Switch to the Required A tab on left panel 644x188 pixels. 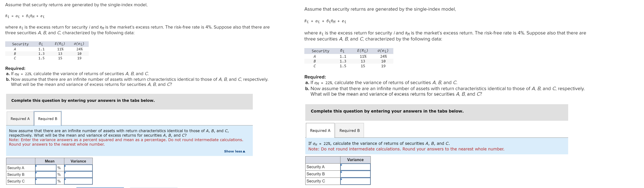[x=20, y=118]
